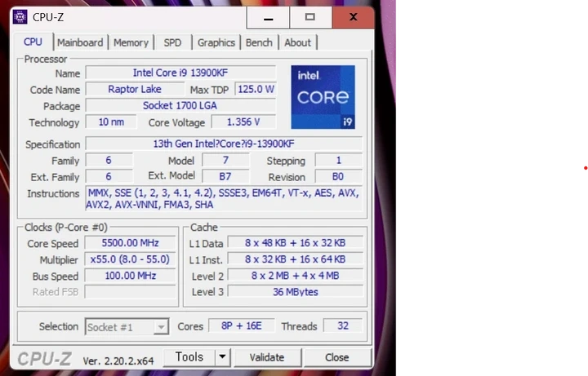Screen dimensions: 588x376
Task: Click the Close button at bottom
Action: point(337,357)
